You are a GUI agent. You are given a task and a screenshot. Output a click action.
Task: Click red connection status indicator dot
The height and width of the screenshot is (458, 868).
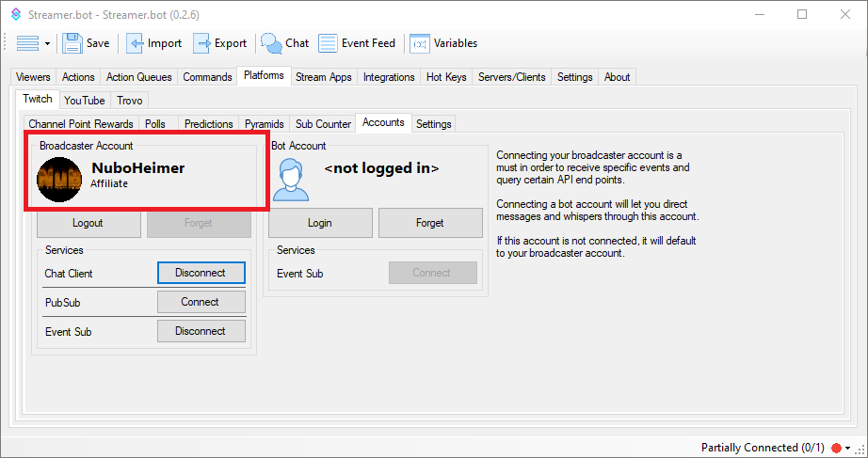pos(836,448)
